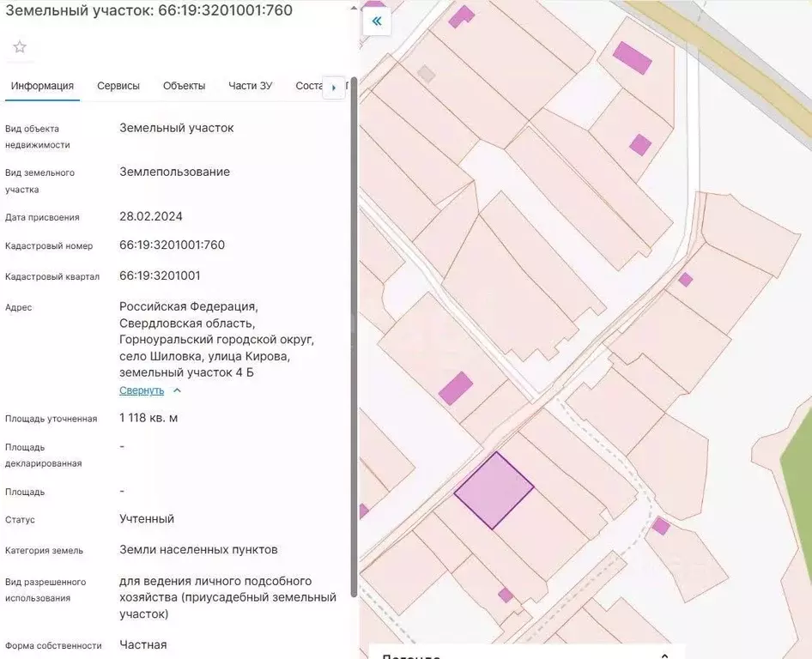This screenshot has width=812, height=659.
Task: Click the small gray building square on map
Action: point(426,74)
